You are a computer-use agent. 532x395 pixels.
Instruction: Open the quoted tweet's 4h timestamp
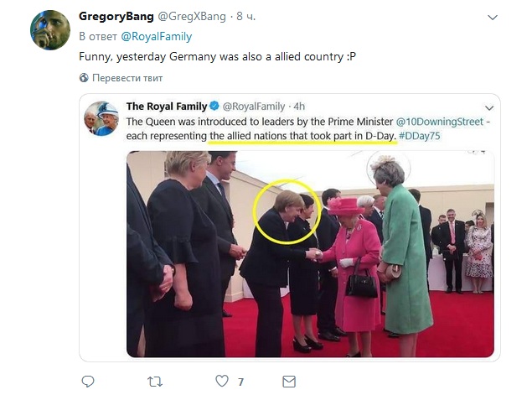click(x=298, y=107)
